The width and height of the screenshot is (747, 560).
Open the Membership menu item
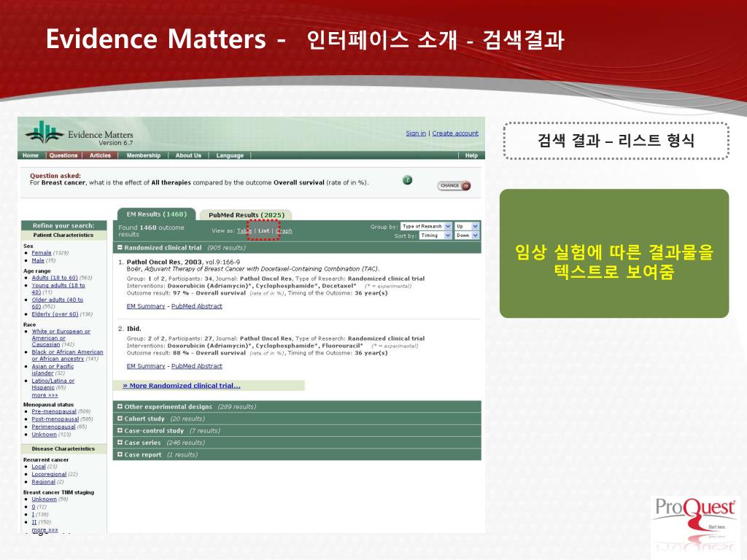144,155
